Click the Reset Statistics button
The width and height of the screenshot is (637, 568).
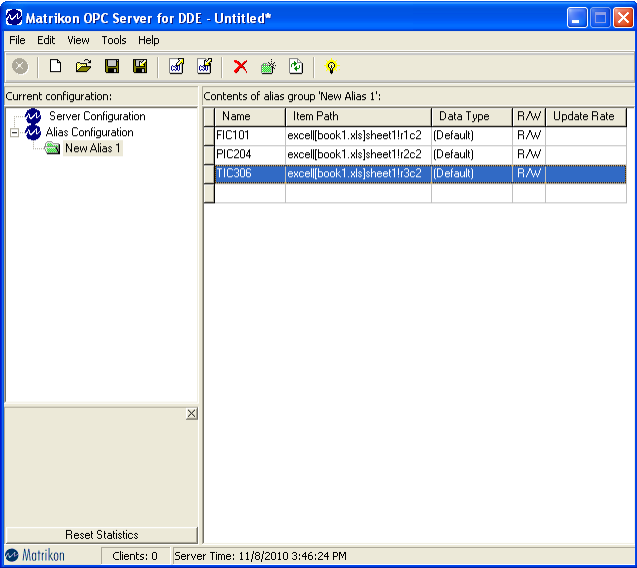[102, 535]
